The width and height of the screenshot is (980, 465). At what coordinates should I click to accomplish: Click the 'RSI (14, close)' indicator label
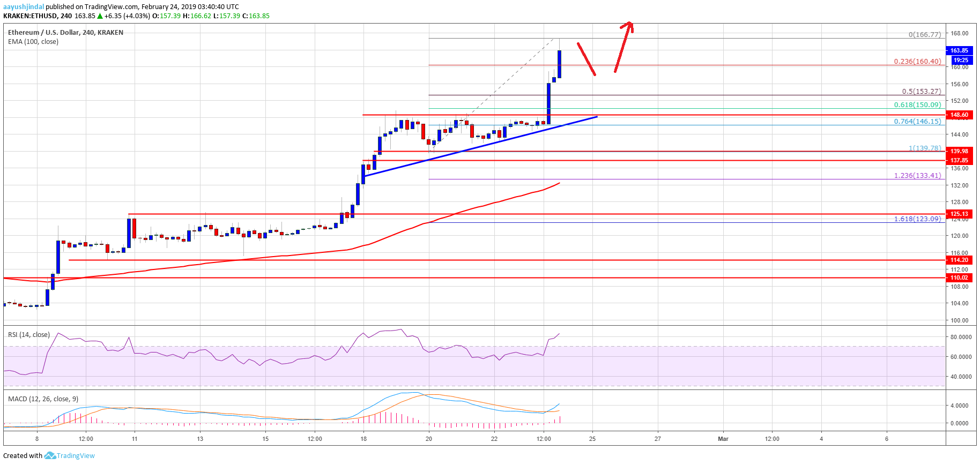[x=29, y=335]
